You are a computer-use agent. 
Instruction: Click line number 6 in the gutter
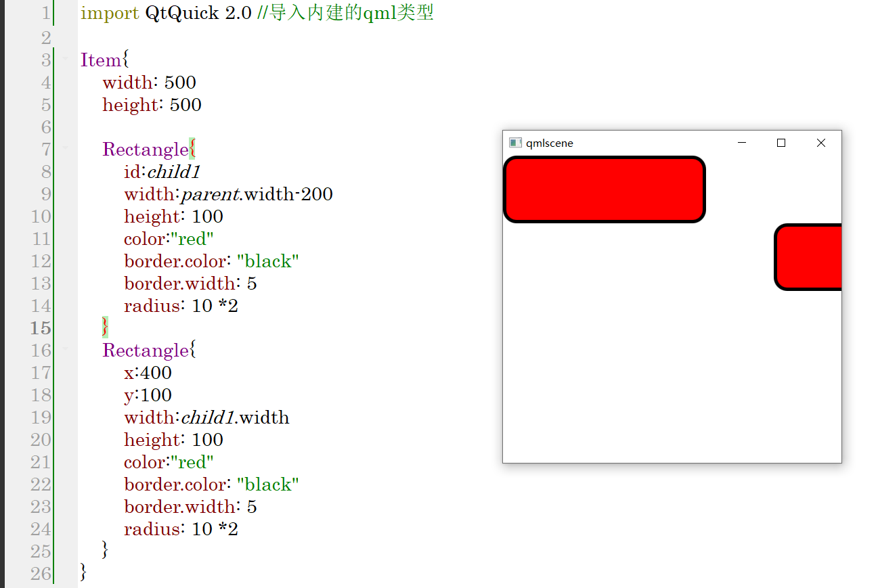pos(45,127)
